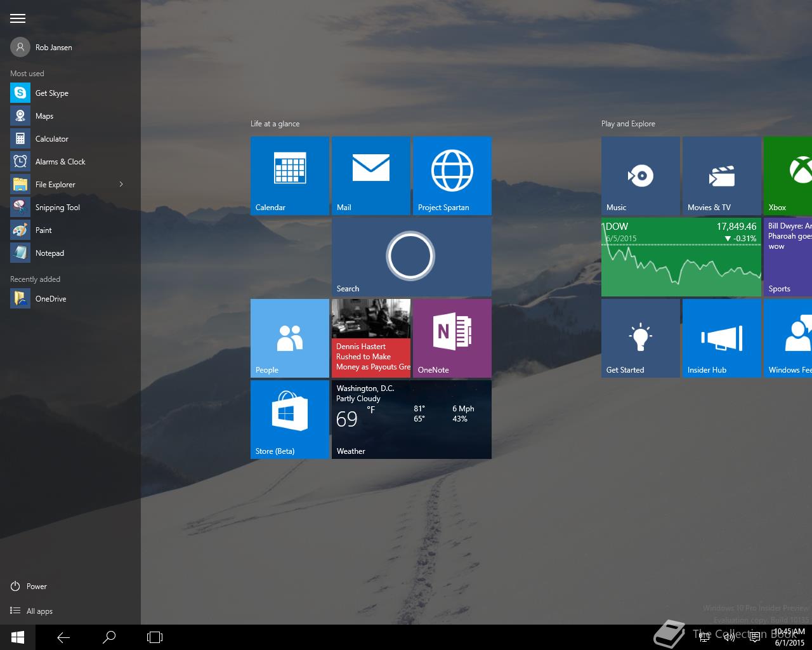
Task: Open the Sports news tile
Action: pos(788,257)
